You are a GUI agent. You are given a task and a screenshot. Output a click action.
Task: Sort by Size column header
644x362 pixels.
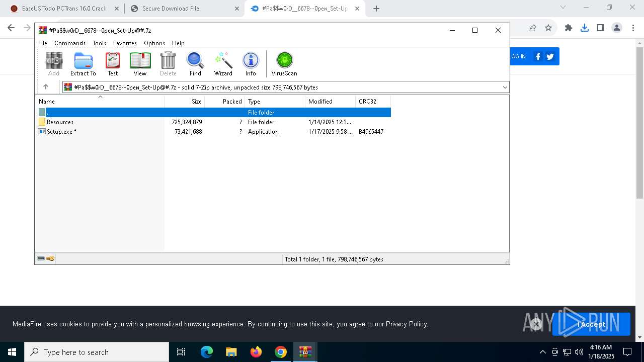185,101
